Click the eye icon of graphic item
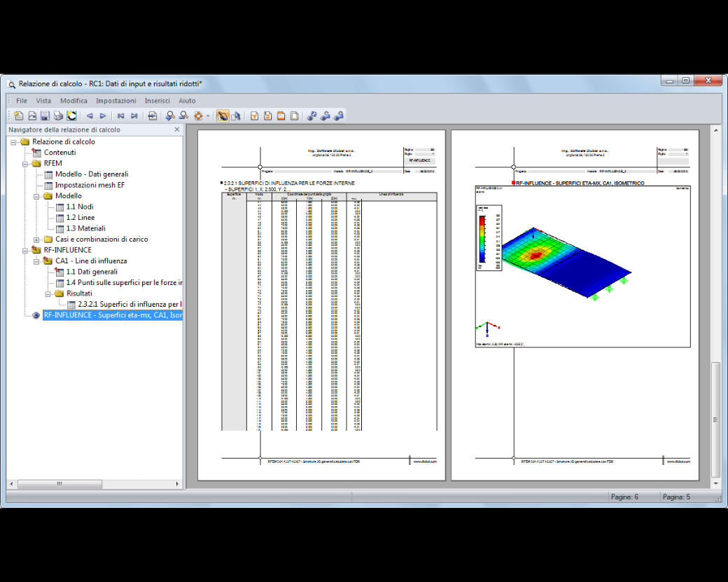Image resolution: width=728 pixels, height=582 pixels. tap(36, 315)
